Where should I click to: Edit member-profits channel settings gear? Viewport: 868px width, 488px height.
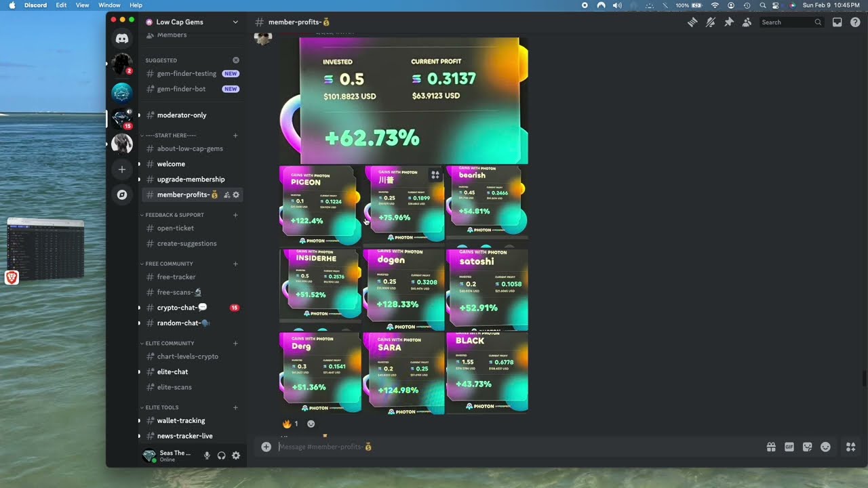(236, 195)
